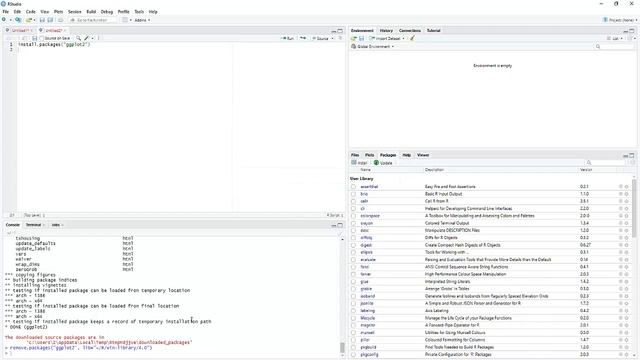Check the digest package checkbox
Image resolution: width=640 pixels, height=360 pixels.
coord(353,245)
